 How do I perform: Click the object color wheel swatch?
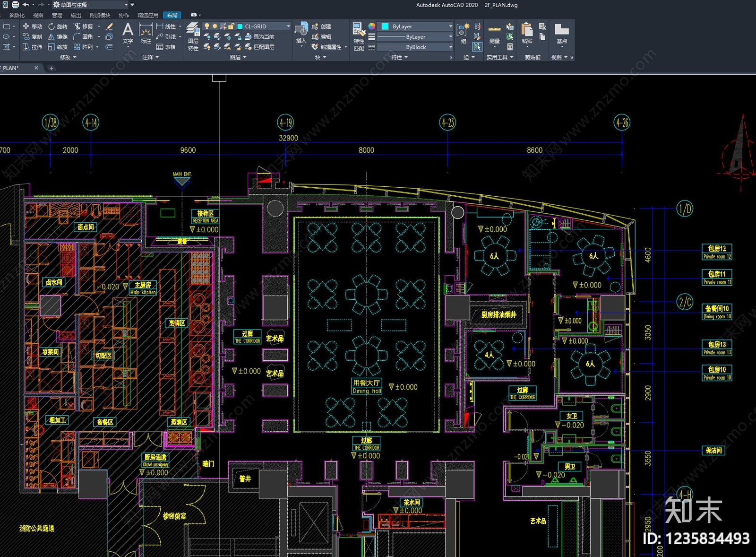(x=372, y=26)
